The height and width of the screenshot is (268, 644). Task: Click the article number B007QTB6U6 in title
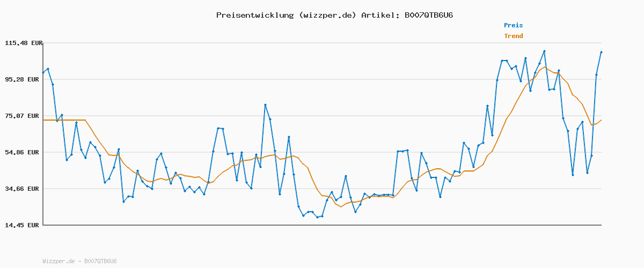click(x=428, y=15)
